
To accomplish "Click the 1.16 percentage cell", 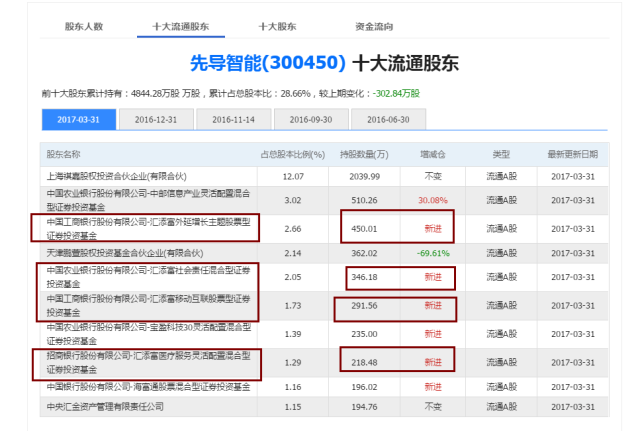I will (293, 387).
